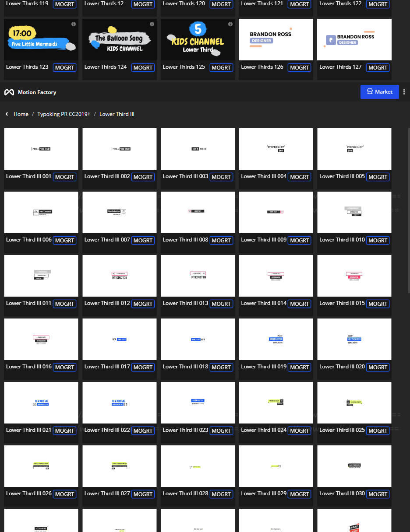Screen dimensions: 410x532
Task: Click the 'Lower Third III 003' label text
Action: [185, 176]
